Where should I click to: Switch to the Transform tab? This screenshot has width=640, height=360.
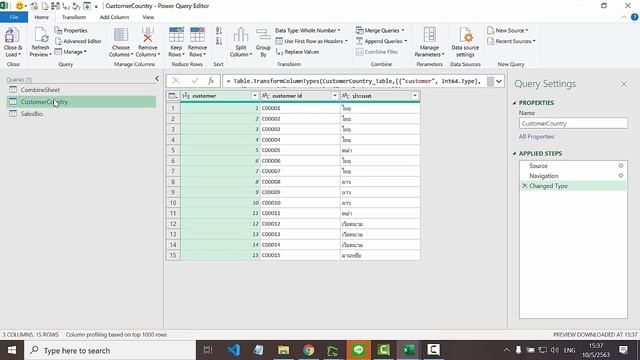(74, 17)
